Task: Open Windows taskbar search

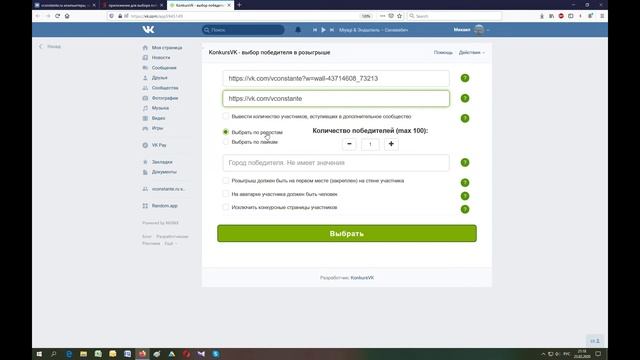Action: tap(53, 354)
